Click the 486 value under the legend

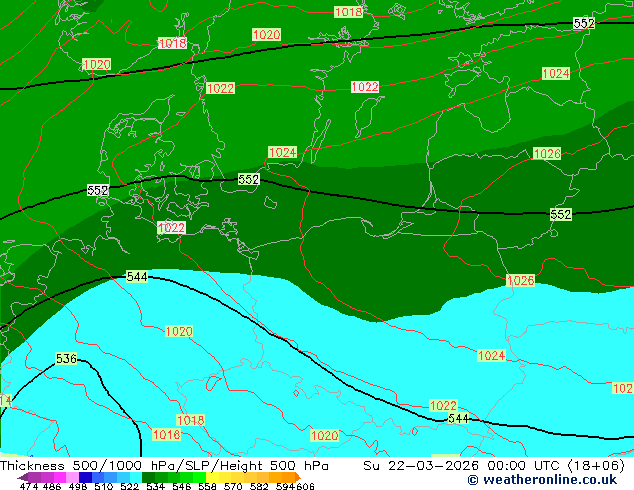coord(52,486)
